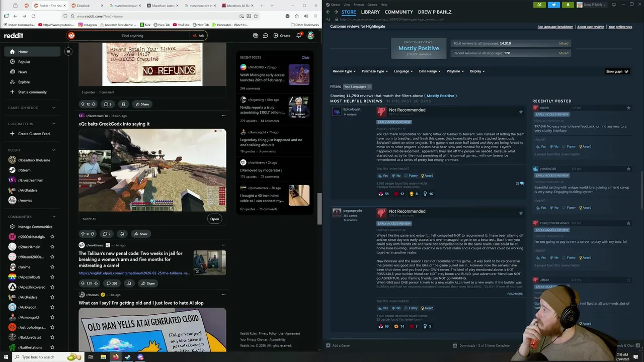Click Reddit advertise icon in header
Viewport: 644px width, 362px height.
pyautogui.click(x=256, y=36)
